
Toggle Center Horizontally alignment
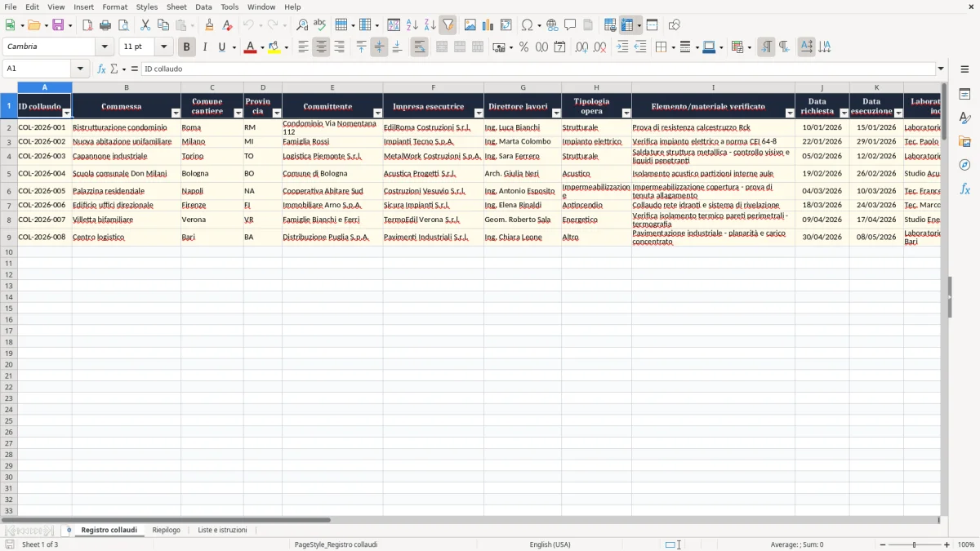pyautogui.click(x=321, y=47)
